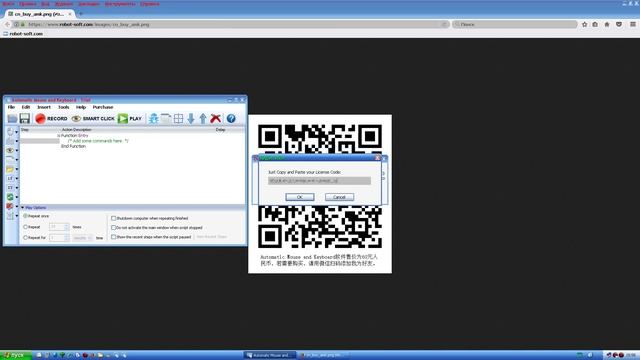640x360 pixels.
Task: Open file via toolbar folder icon
Action: [12, 118]
